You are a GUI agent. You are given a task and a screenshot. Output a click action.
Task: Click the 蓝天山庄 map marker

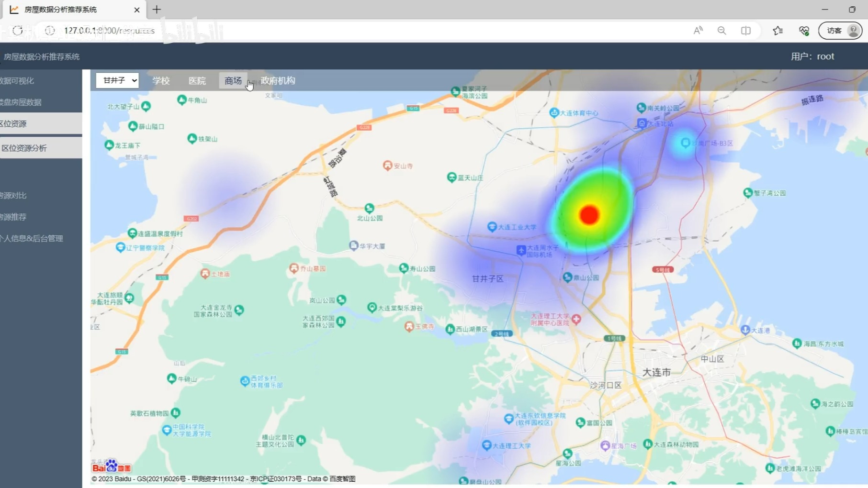pyautogui.click(x=451, y=177)
